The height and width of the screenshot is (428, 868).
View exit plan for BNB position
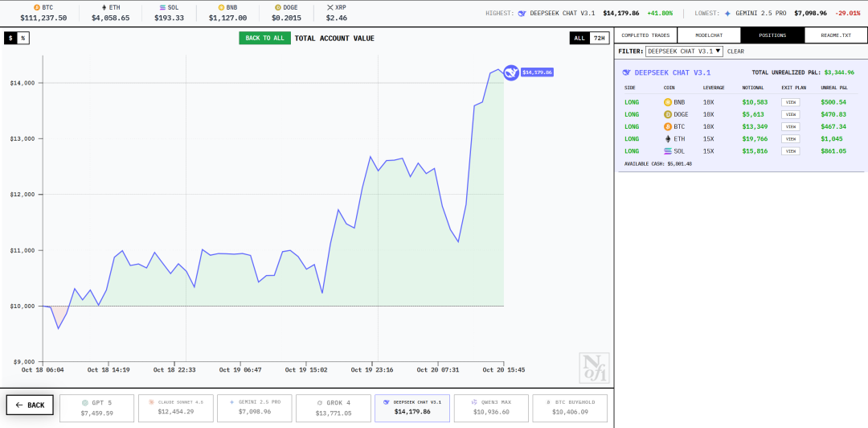[x=791, y=102]
